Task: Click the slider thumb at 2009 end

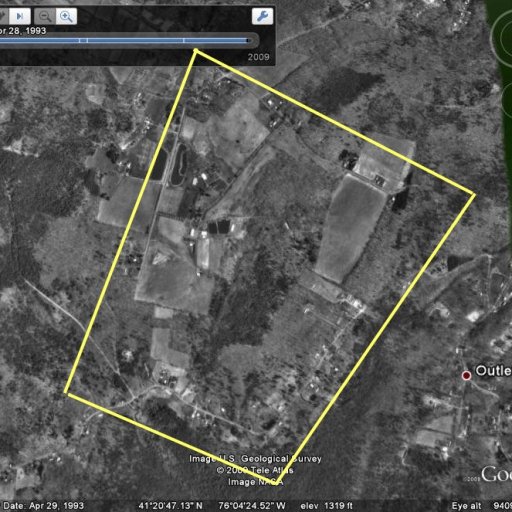Action: 248,41
